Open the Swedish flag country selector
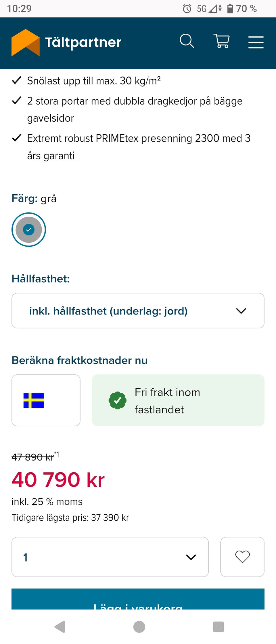 (46, 400)
